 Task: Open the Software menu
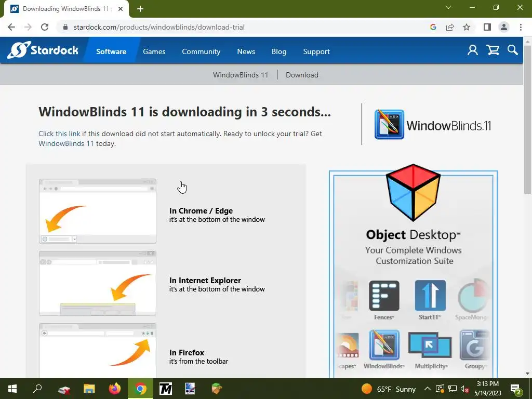tap(111, 51)
